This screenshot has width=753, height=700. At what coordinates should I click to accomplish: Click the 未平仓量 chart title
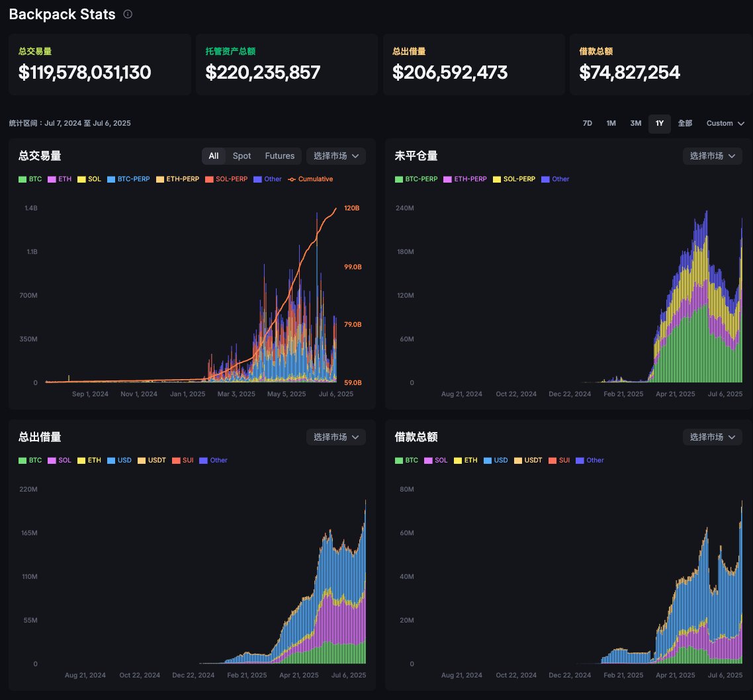tap(416, 156)
